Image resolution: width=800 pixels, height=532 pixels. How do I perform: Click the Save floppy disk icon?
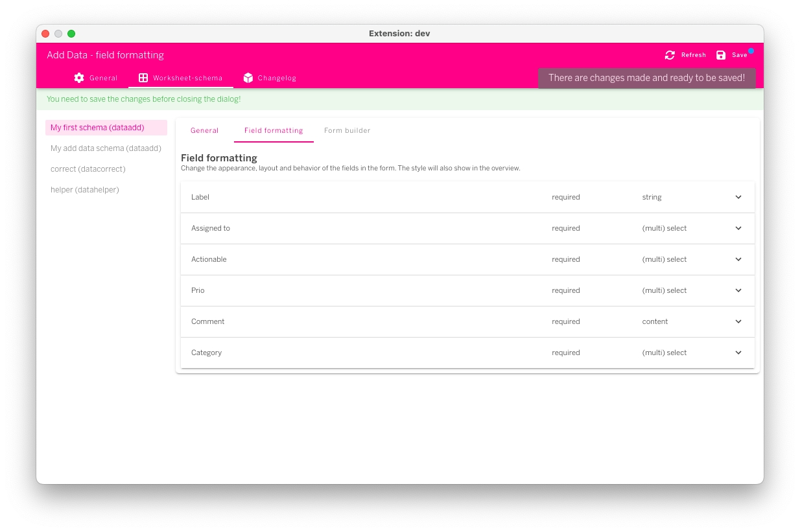(x=721, y=55)
